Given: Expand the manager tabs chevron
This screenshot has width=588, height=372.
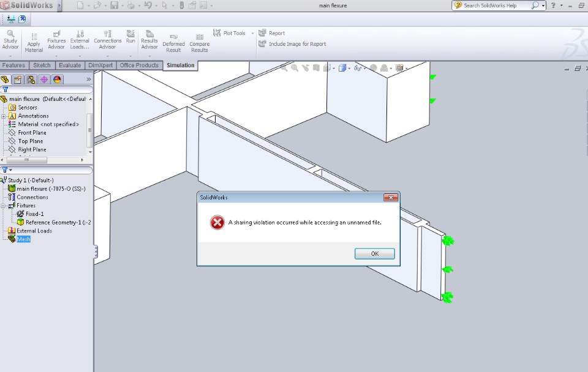Looking at the screenshot, I should [88, 80].
